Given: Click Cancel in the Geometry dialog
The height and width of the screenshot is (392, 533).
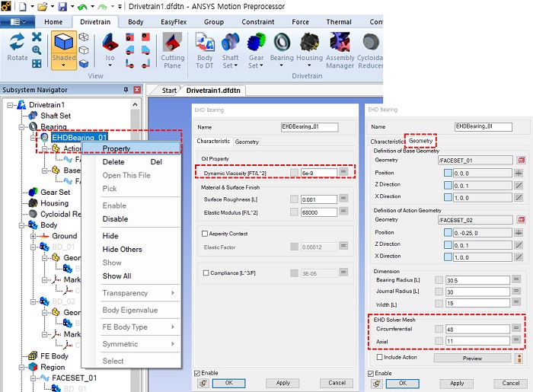Looking at the screenshot, I should pyautogui.click(x=511, y=384).
